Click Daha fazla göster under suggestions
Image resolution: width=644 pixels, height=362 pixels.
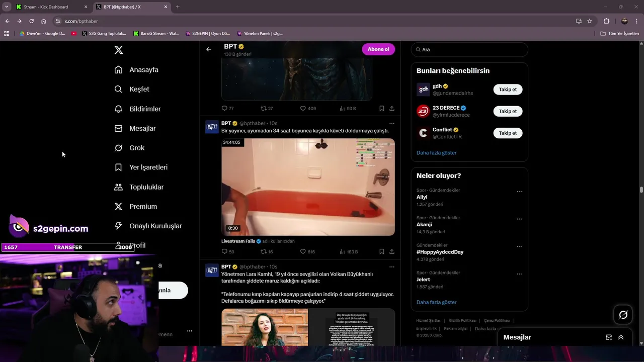[436, 152]
